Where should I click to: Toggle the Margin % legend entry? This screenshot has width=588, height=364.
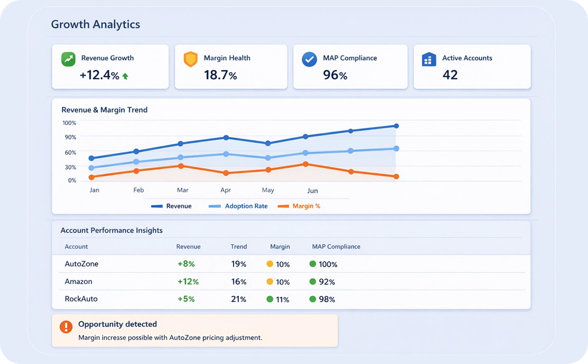(299, 206)
